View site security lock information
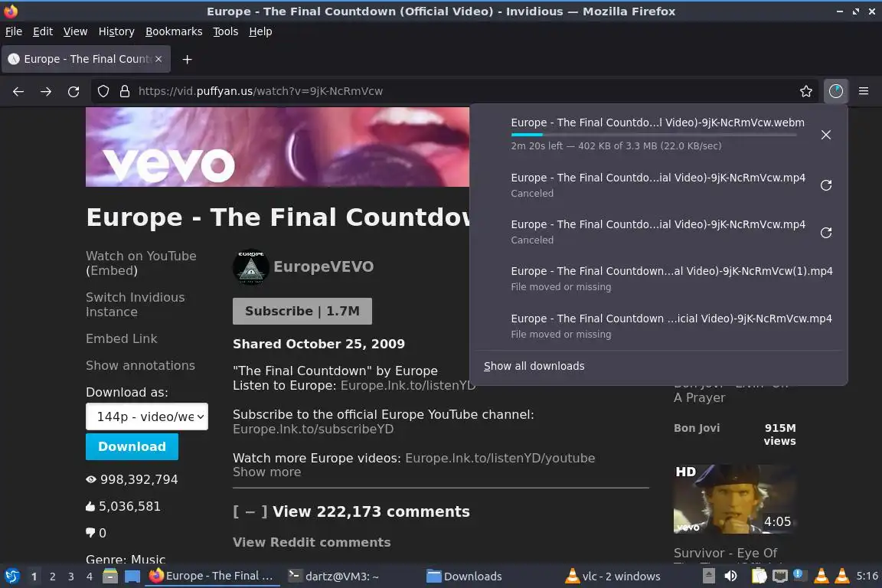The image size is (882, 588). point(124,91)
